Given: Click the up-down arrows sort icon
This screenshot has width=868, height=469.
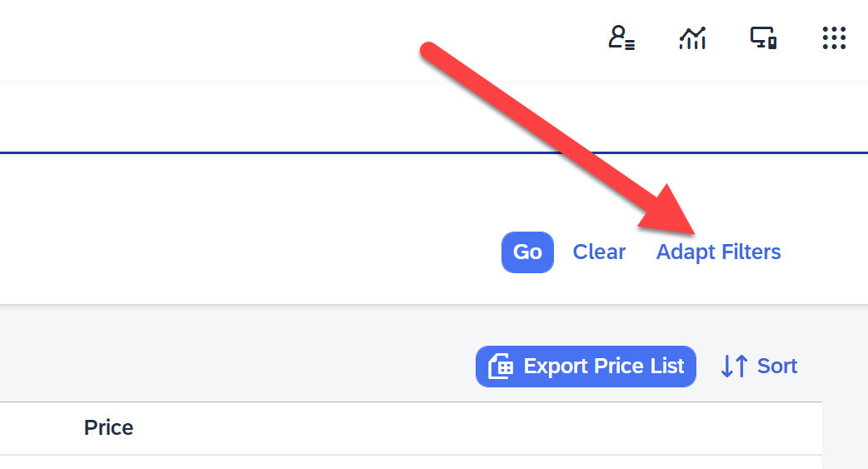Looking at the screenshot, I should point(734,366).
